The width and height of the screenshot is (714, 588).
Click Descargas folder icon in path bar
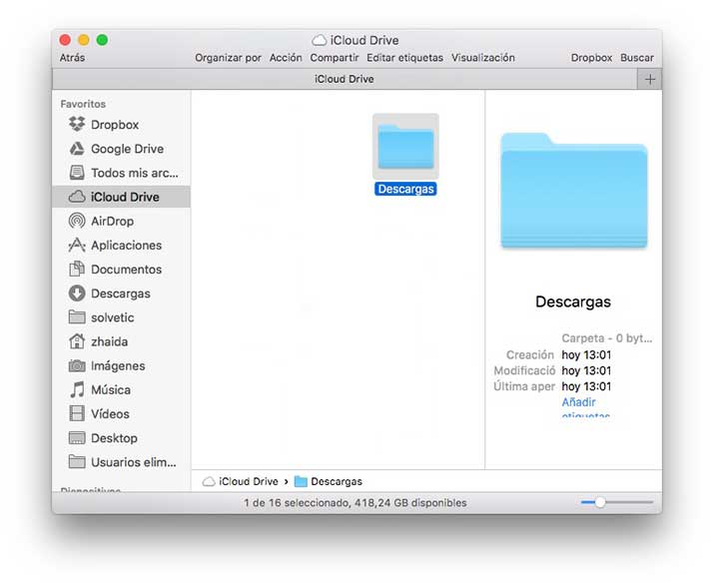[x=301, y=481]
